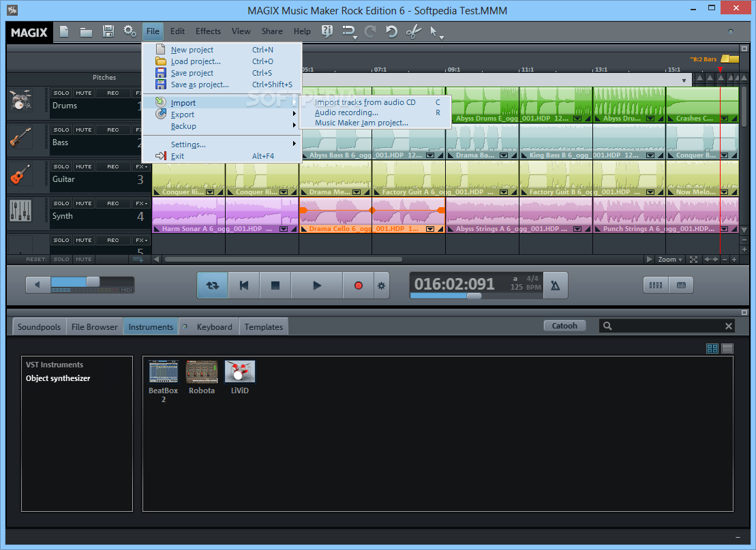Click the position slider under time display

474,296
